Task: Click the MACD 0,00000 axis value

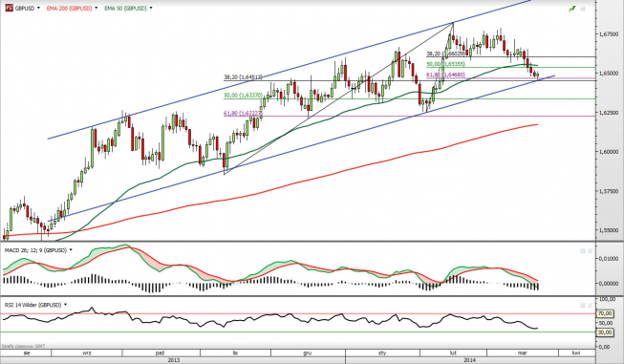Action: pyautogui.click(x=609, y=283)
